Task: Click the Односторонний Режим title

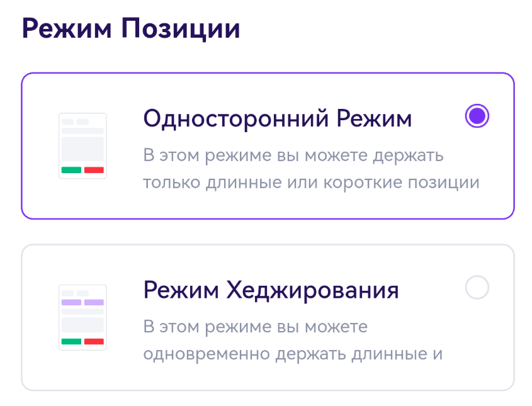Action: pyautogui.click(x=277, y=118)
